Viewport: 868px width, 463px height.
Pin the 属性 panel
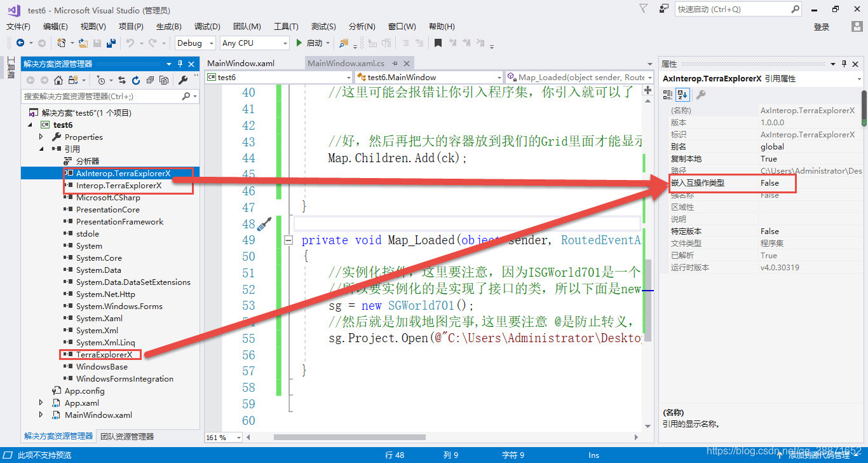844,64
